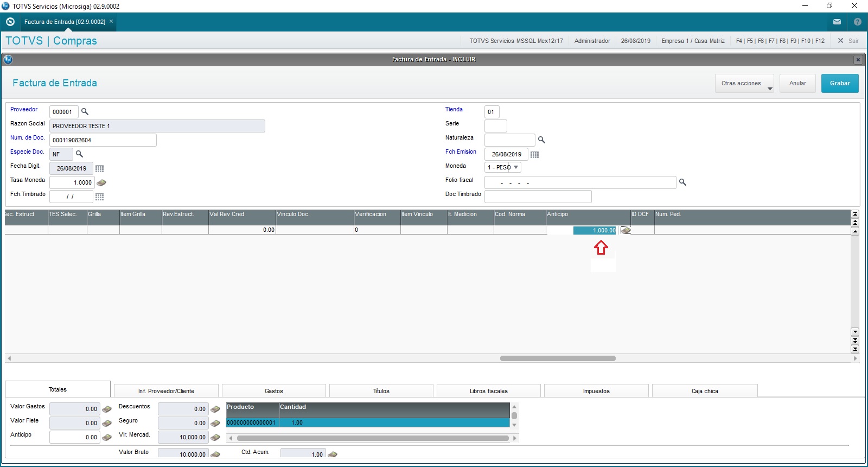Click the 26/08/2019 system date in header
Image resolution: width=868 pixels, height=467 pixels.
pyautogui.click(x=635, y=41)
